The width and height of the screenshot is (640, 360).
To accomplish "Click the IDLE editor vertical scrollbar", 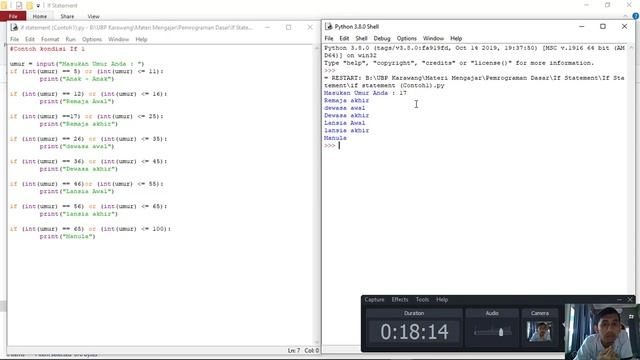I will click(x=317, y=195).
